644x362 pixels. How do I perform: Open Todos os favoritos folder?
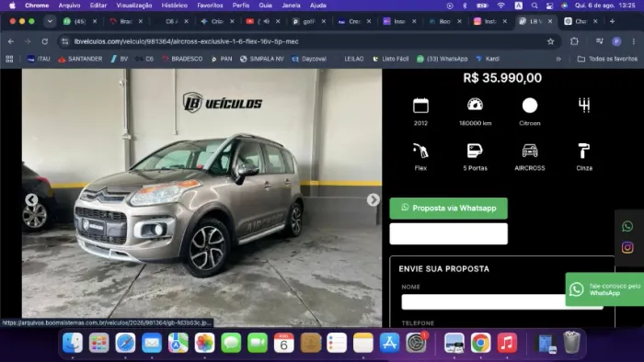coord(607,59)
